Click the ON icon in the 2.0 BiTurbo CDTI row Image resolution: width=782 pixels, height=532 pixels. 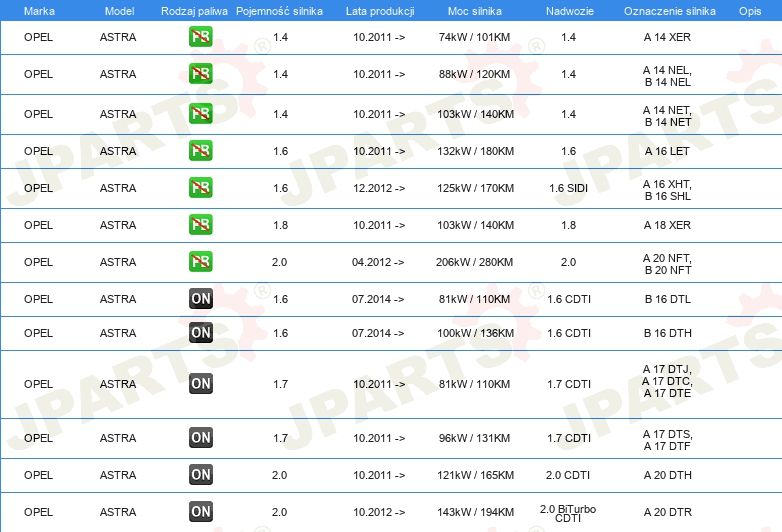tap(201, 512)
